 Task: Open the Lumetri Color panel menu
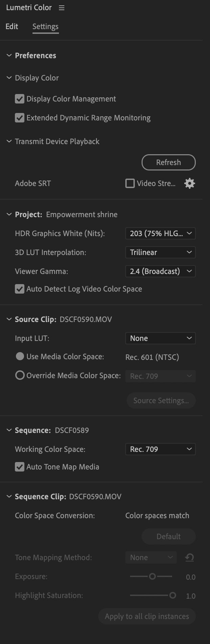pyautogui.click(x=61, y=7)
